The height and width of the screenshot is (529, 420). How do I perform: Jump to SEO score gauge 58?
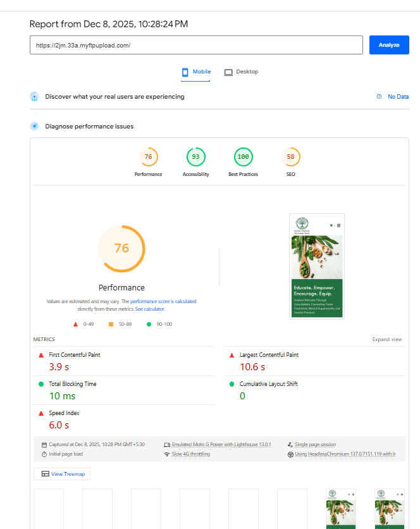(x=290, y=157)
